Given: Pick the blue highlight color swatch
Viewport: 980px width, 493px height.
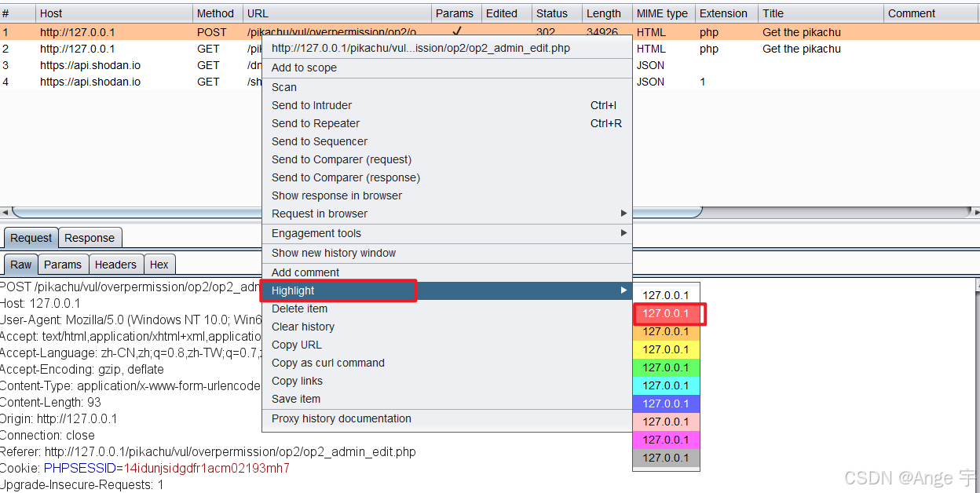Looking at the screenshot, I should coord(666,404).
